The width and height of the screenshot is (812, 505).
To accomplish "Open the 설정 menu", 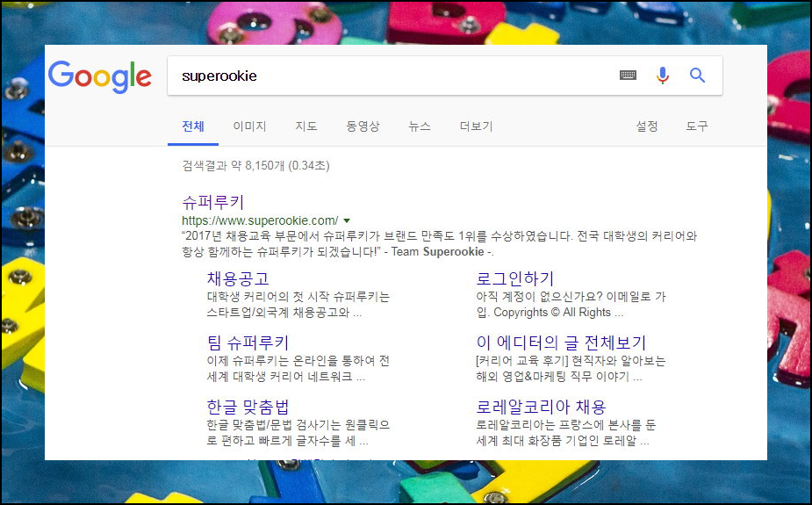I will pyautogui.click(x=647, y=126).
